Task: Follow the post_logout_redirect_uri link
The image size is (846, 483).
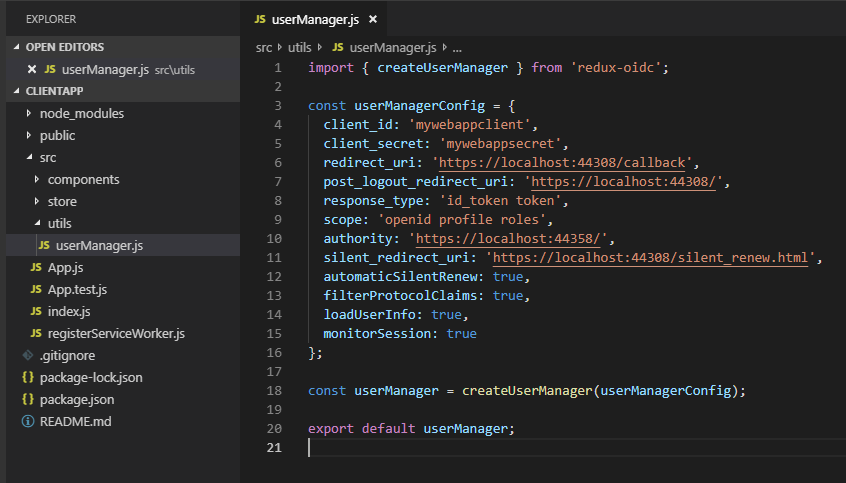Action: point(623,181)
